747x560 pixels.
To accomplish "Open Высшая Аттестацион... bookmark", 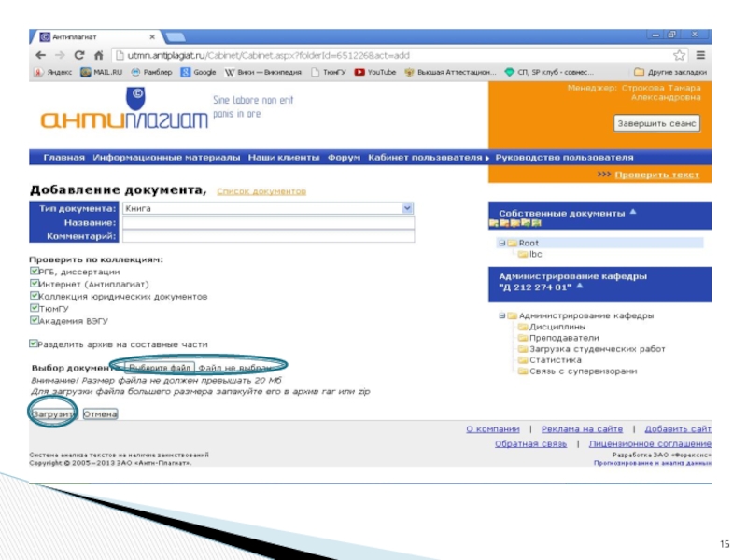I will pyautogui.click(x=450, y=72).
